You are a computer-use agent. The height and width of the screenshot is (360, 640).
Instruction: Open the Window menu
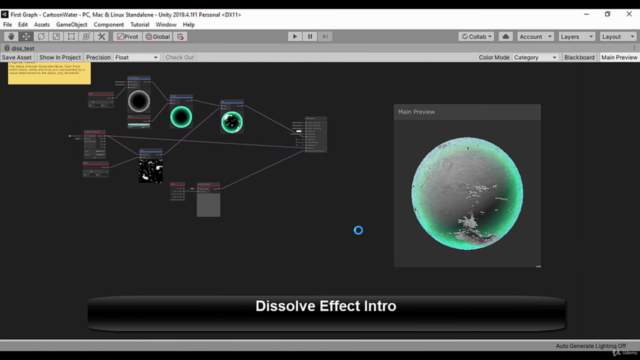click(166, 25)
